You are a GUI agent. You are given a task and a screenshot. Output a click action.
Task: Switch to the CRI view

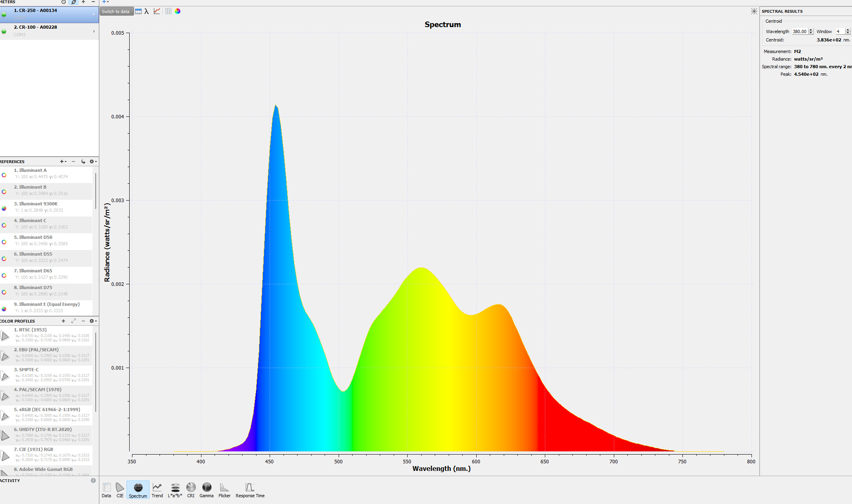click(x=191, y=490)
